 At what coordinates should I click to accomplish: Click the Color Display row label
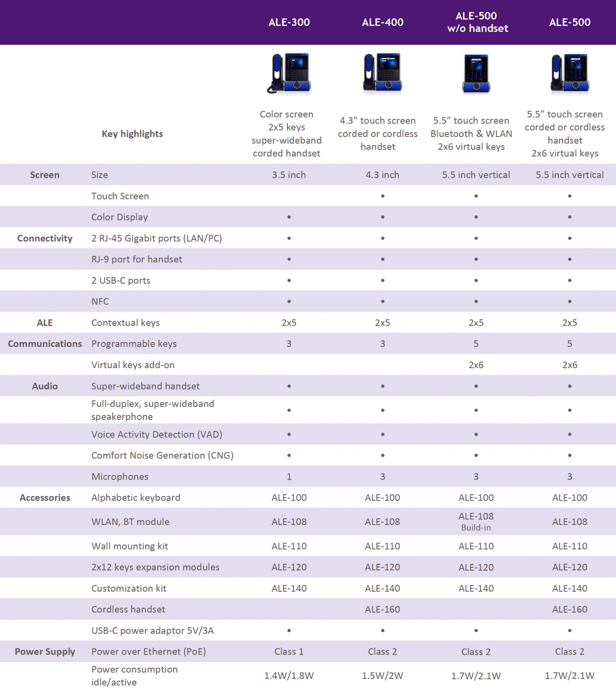[119, 217]
